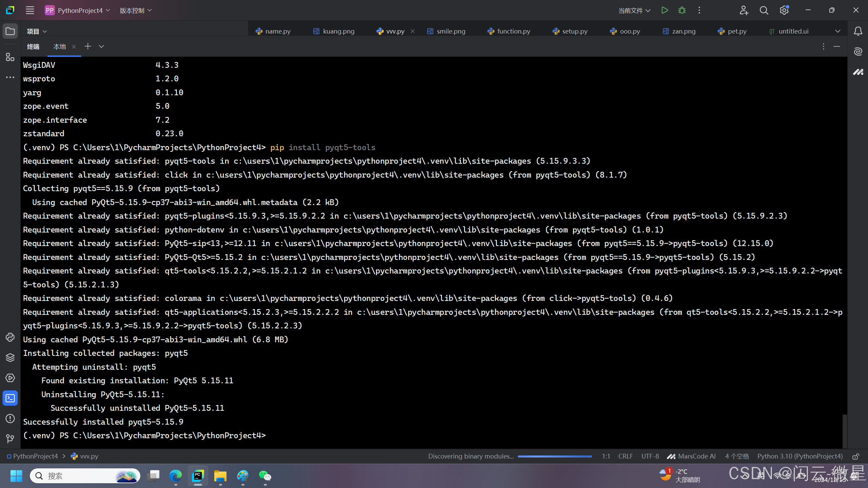
Task: Click the green Run button
Action: pyautogui.click(x=665, y=10)
